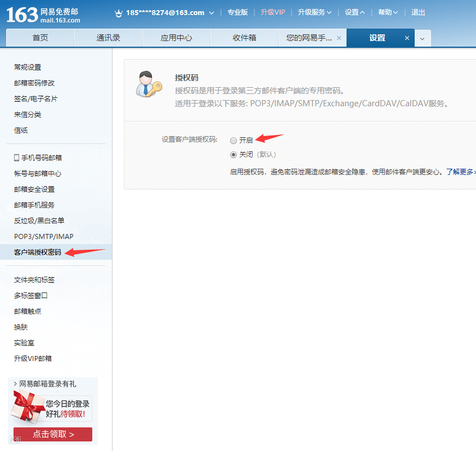The height and width of the screenshot is (451, 476).
Task: Switch to the 收件箱 tab
Action: pos(244,38)
